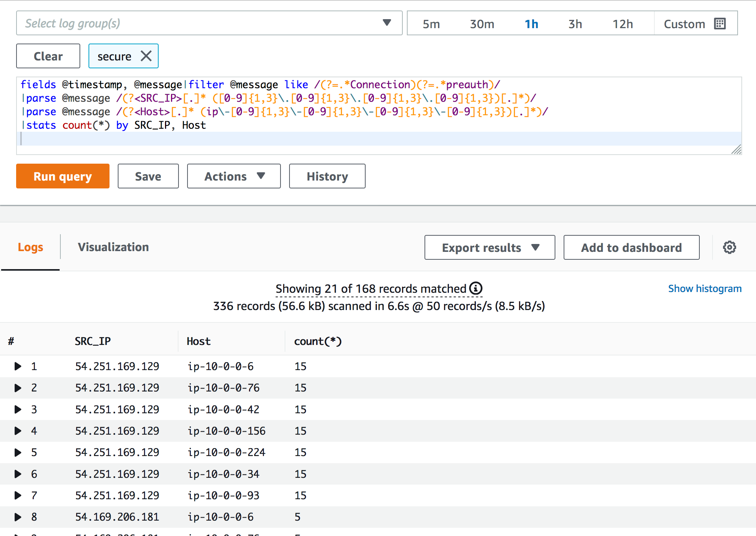Select the 12h time range
This screenshot has width=756, height=536.
tap(622, 24)
